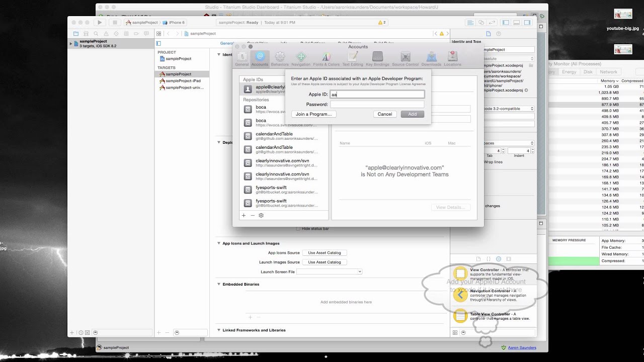Open the Energy tab in Activity Monitor
The width and height of the screenshot is (644, 362).
pos(569,72)
